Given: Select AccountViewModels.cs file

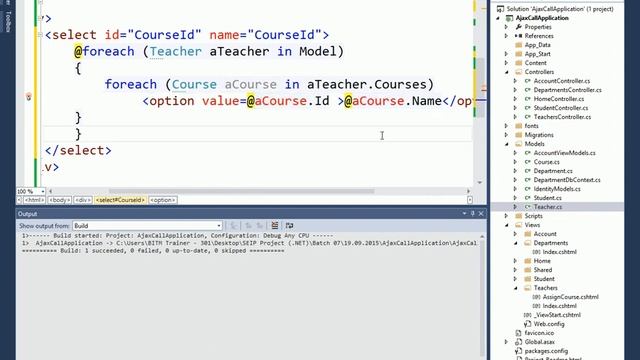Looking at the screenshot, I should [x=564, y=153].
